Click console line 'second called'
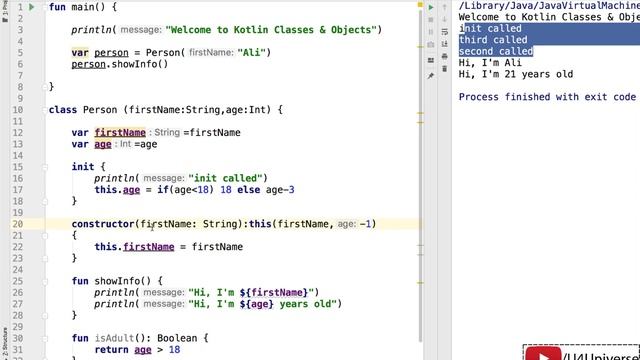Image resolution: width=640 pixels, height=360 pixels. (x=496, y=51)
